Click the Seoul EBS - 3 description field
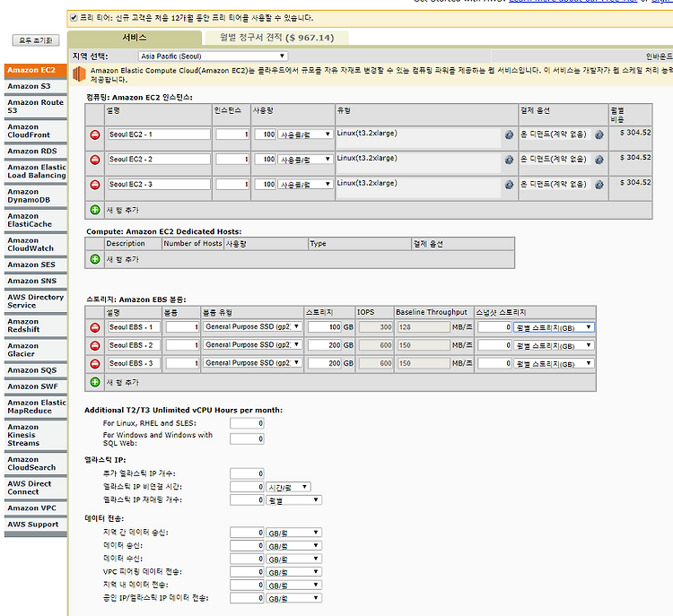Screen dimensions: 673x616 [x=135, y=363]
